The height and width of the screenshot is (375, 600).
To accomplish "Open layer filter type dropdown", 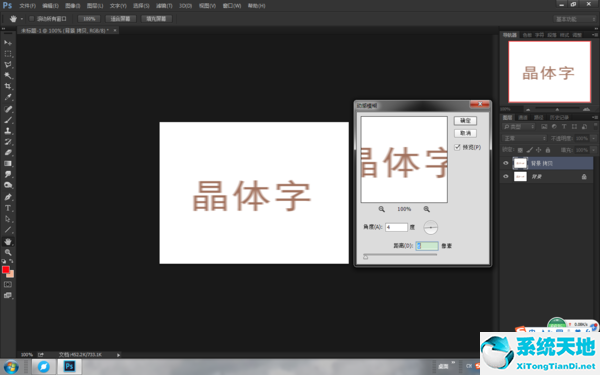I will click(518, 127).
